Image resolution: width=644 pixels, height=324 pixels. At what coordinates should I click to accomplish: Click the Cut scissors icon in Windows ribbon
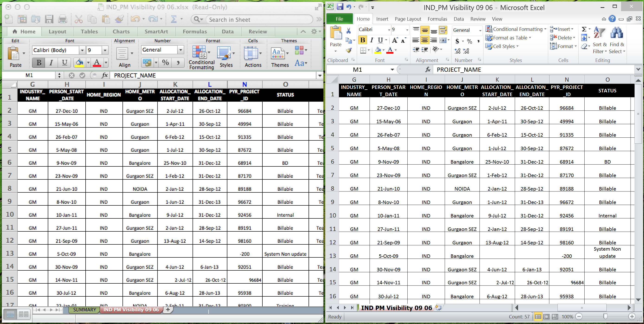pyautogui.click(x=348, y=31)
